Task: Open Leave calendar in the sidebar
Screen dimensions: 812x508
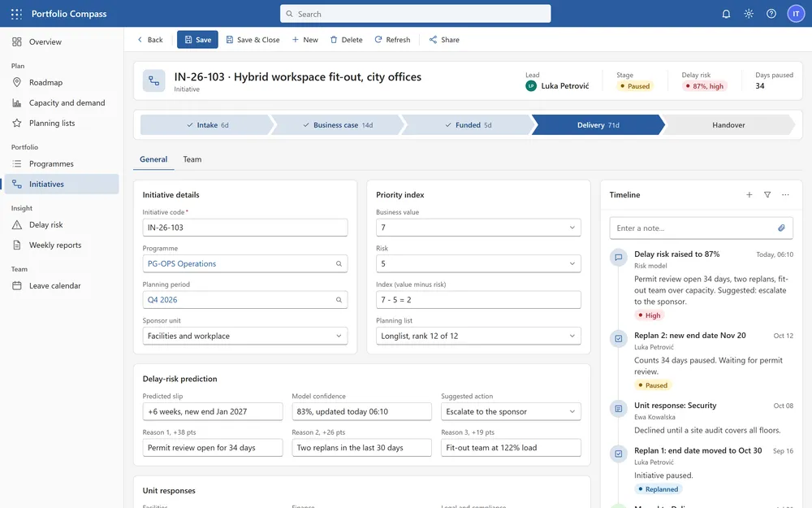Action: click(62, 285)
